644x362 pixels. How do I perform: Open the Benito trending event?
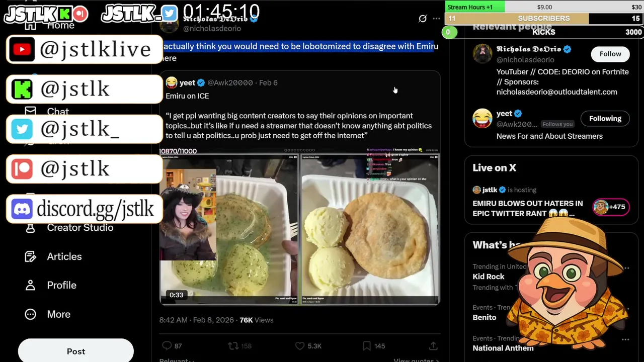(485, 317)
